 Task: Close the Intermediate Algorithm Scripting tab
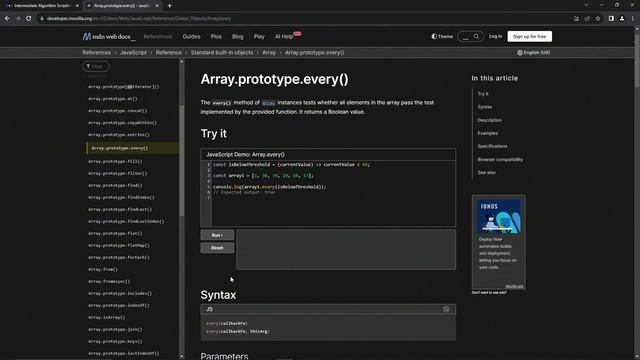pyautogui.click(x=77, y=6)
